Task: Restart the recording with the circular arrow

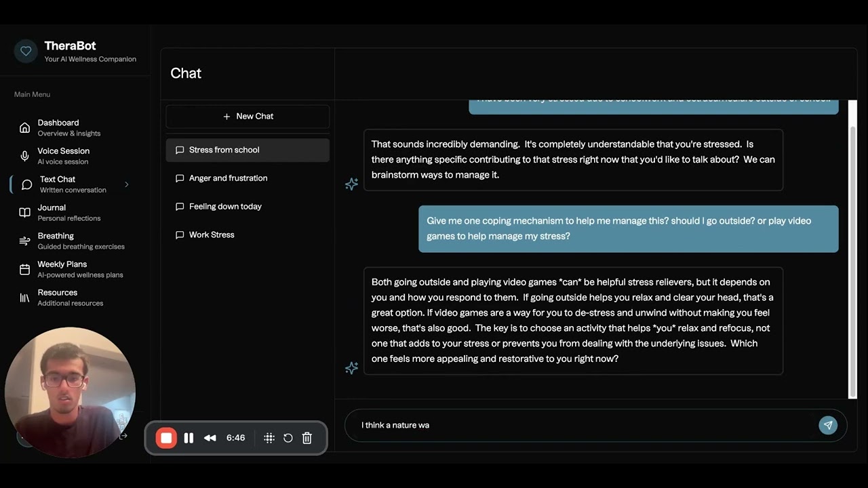Action: click(288, 438)
